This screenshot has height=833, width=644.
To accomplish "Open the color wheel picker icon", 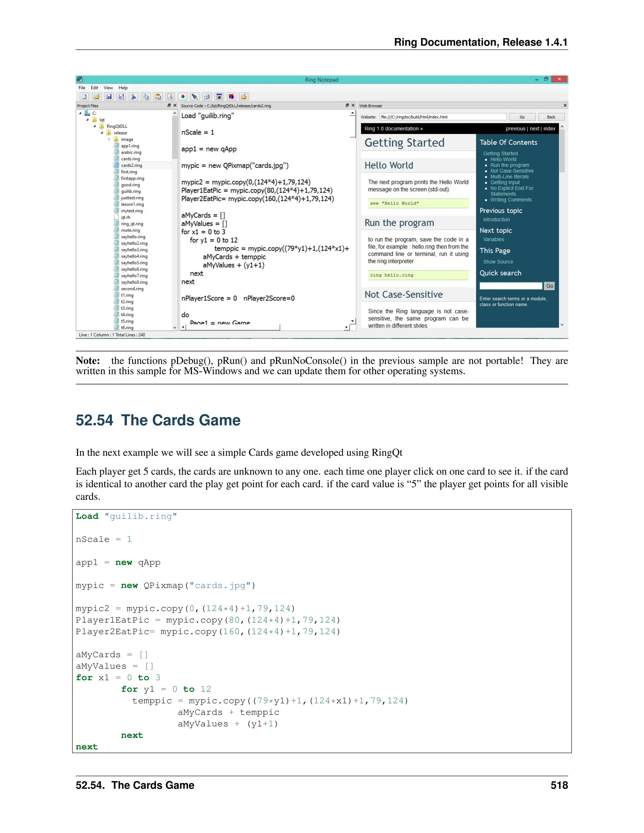I will click(182, 97).
